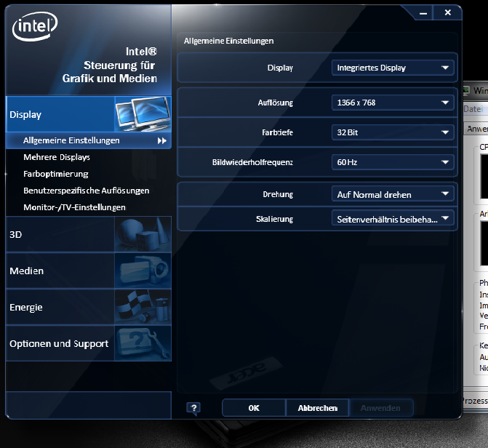Open the Datei menu in the background window

[x=473, y=109]
